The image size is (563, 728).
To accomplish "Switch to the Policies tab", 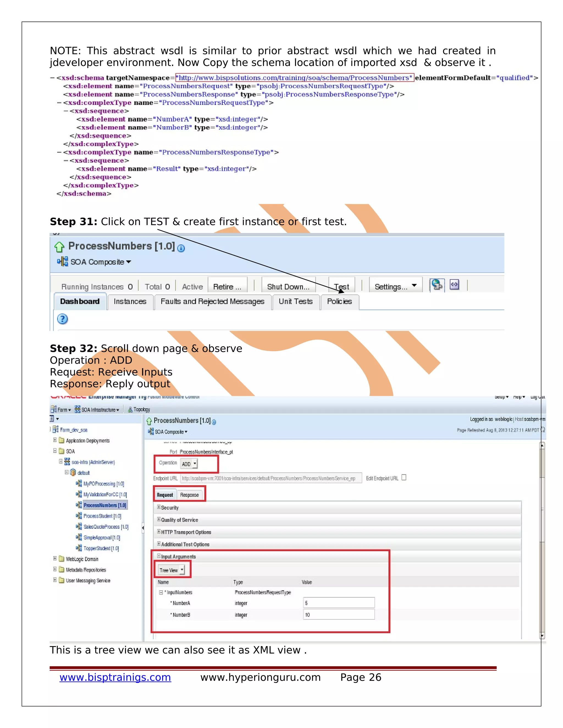I will tap(340, 301).
